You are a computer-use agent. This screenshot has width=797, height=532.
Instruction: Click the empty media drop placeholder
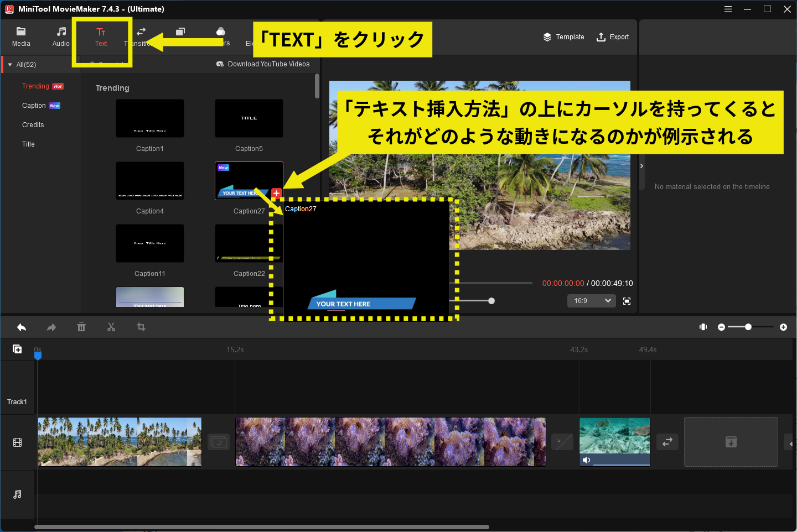point(731,442)
